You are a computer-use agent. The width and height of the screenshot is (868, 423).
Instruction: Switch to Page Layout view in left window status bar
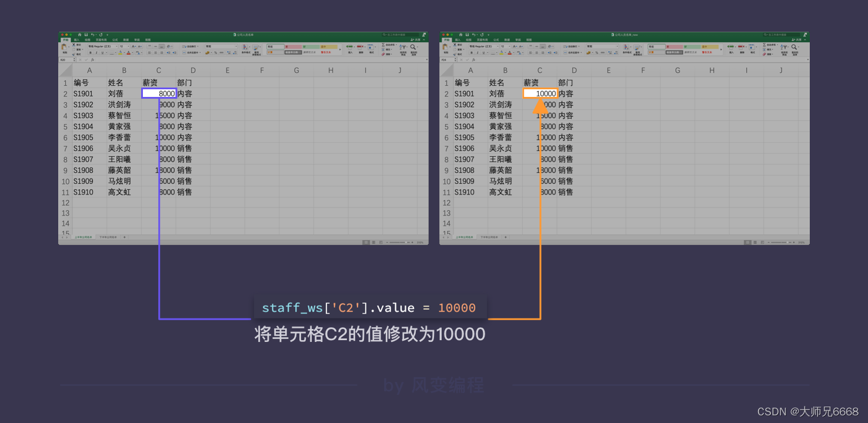pyautogui.click(x=373, y=242)
